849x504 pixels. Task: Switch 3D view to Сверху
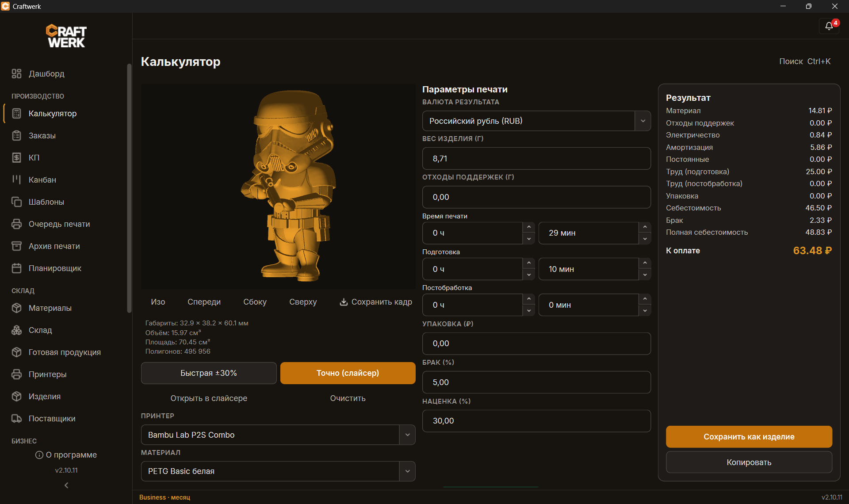pyautogui.click(x=303, y=302)
